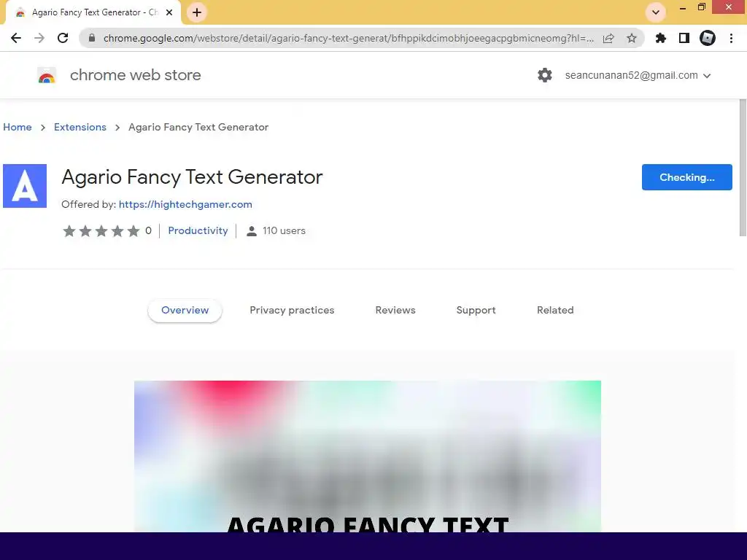Click the Agario extension 'A' logo

(x=25, y=186)
